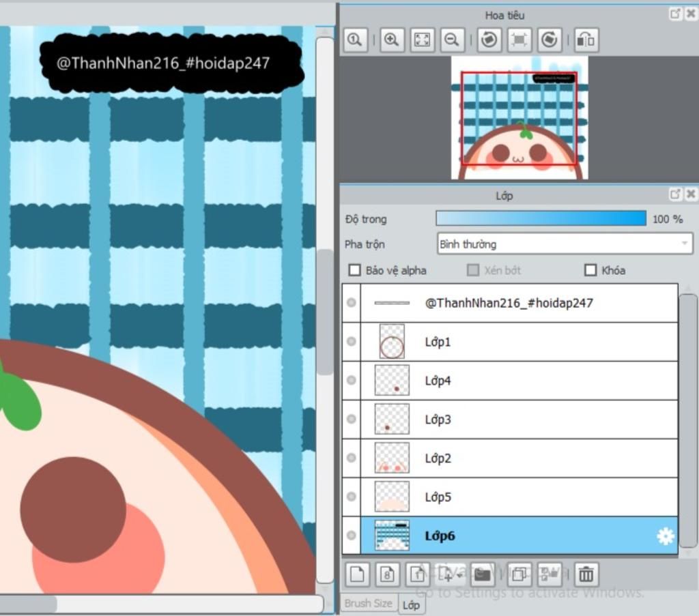Select the Lớp3 layer

519,420
